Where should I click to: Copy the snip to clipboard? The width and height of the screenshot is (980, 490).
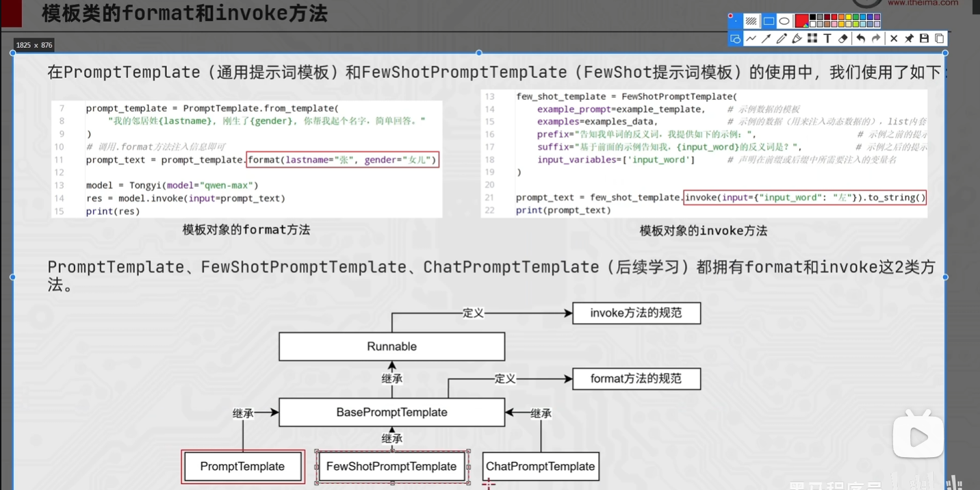click(940, 38)
